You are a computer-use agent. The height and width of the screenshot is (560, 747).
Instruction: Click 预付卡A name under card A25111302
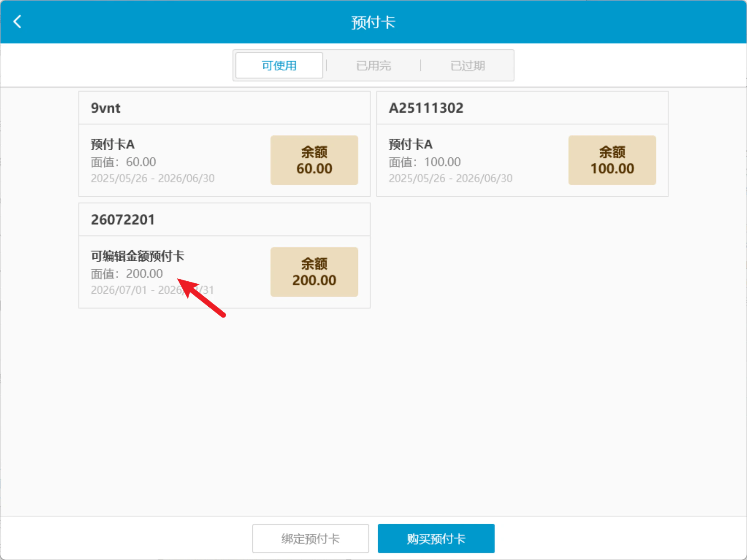point(411,144)
